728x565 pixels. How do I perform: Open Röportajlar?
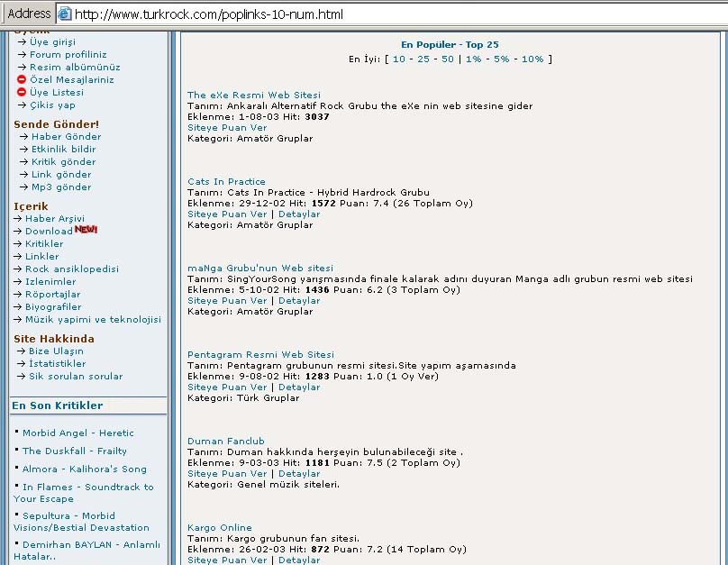pyautogui.click(x=53, y=294)
